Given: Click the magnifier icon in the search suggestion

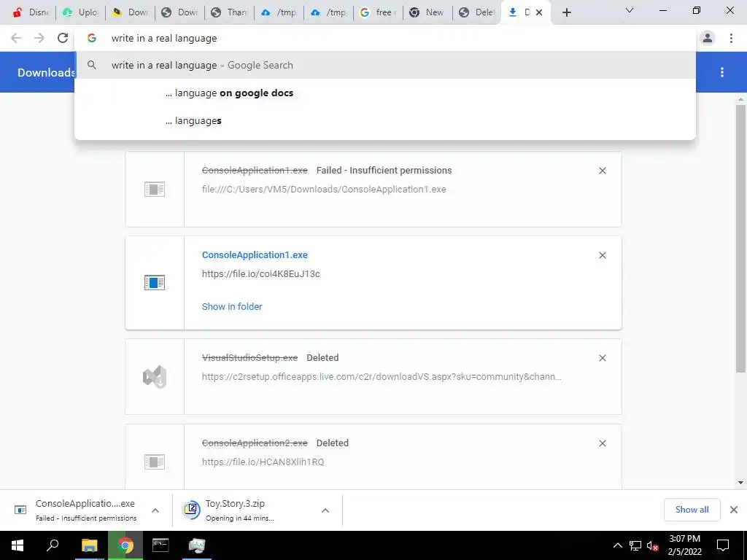Looking at the screenshot, I should coord(92,65).
